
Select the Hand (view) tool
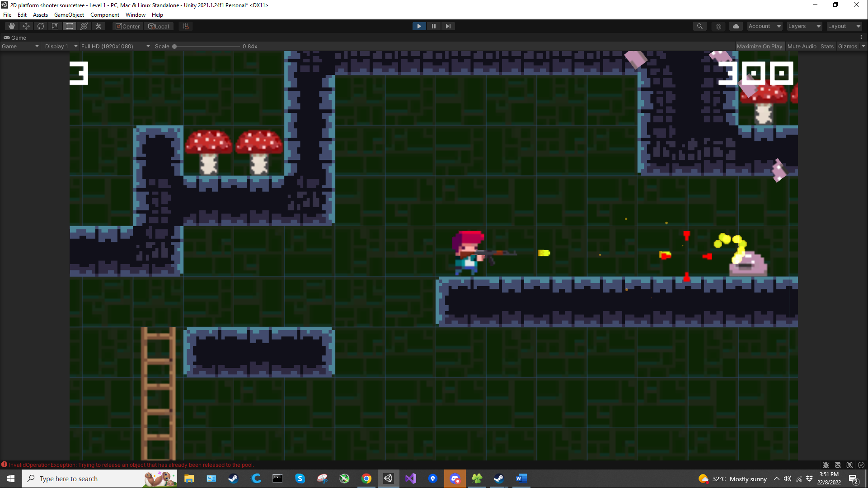12,26
